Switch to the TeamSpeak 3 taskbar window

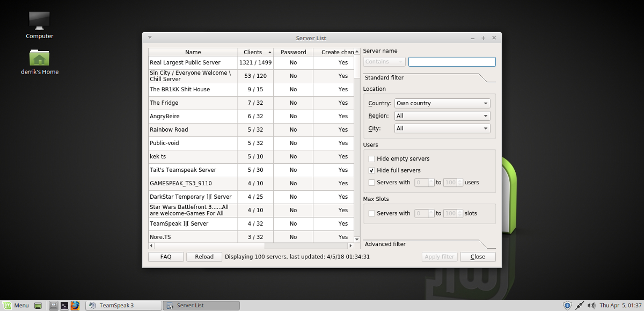(x=123, y=306)
